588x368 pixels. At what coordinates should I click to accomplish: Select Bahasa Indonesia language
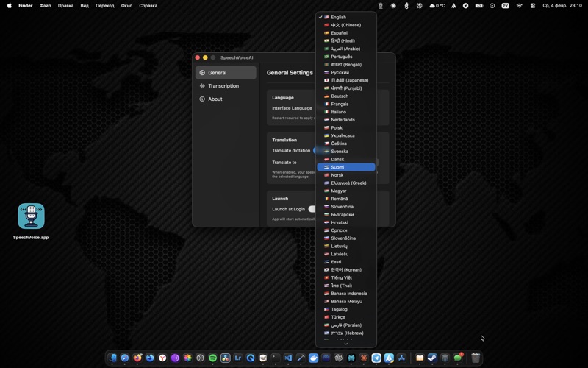(346, 293)
